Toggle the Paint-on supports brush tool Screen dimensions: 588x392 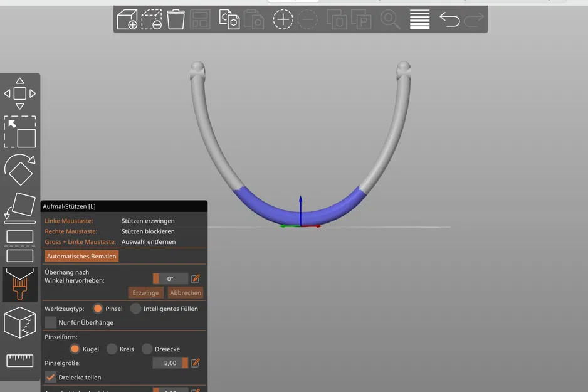point(20,284)
